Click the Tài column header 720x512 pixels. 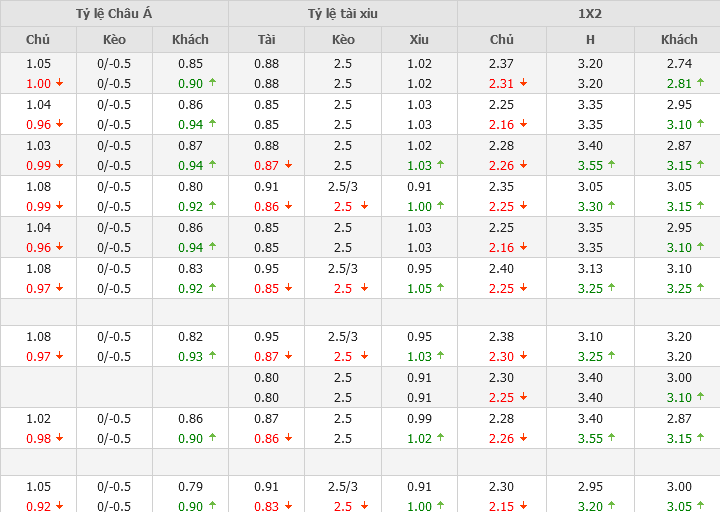(x=266, y=40)
